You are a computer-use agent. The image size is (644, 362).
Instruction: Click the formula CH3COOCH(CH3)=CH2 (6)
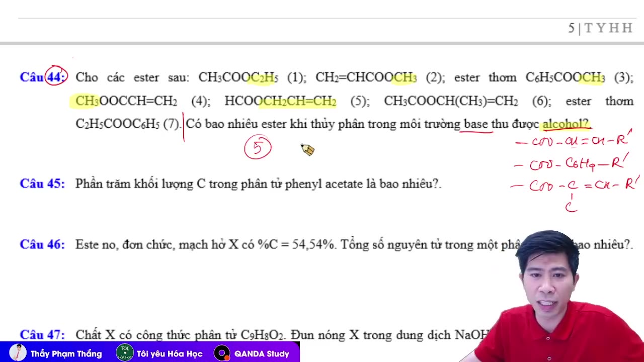pyautogui.click(x=467, y=101)
